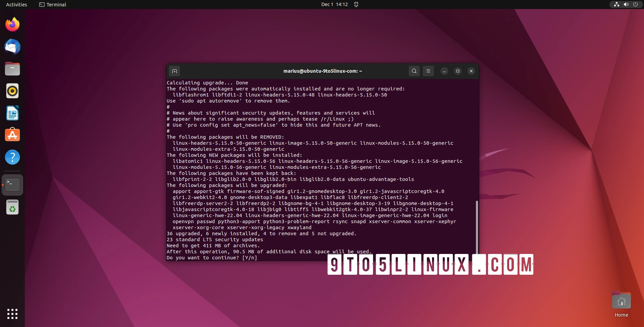This screenshot has width=644, height=327.
Task: Open the calendar via the clock
Action: [x=334, y=4]
